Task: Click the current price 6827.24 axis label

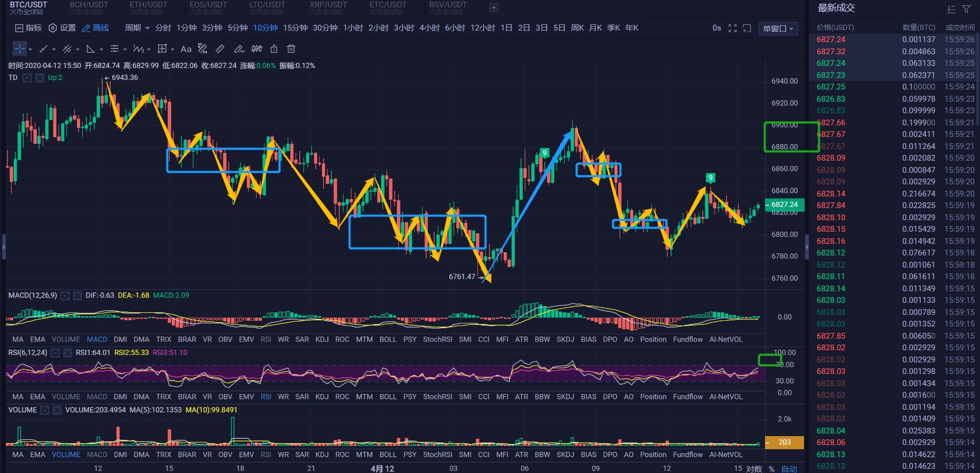Action: 785,204
